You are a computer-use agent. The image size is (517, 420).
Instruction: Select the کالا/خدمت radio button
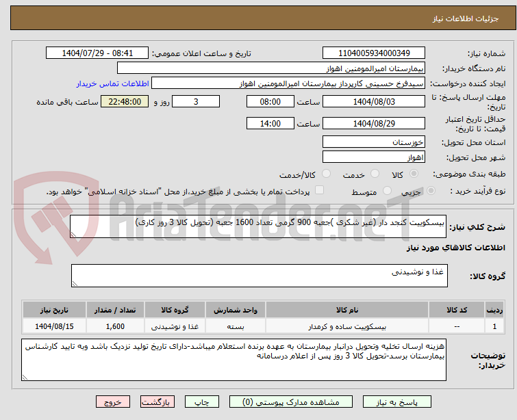click(x=326, y=174)
